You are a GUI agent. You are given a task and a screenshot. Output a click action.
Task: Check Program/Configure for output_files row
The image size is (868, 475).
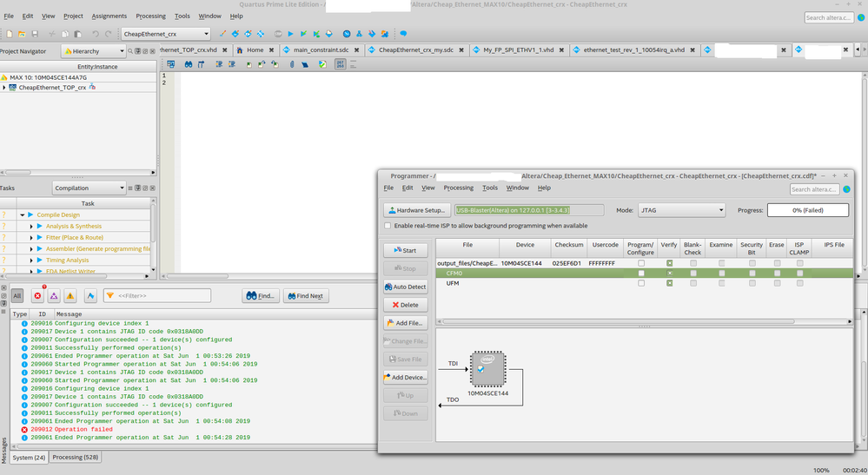[x=641, y=263]
